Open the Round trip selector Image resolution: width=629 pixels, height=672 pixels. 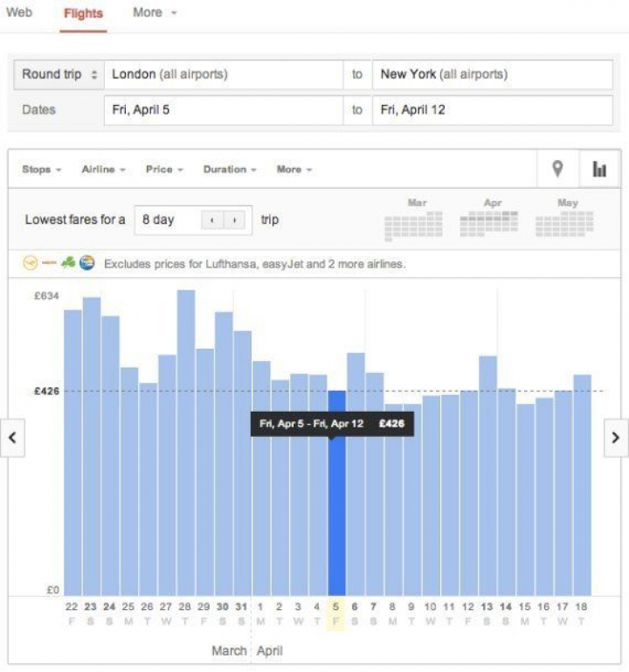click(x=59, y=74)
